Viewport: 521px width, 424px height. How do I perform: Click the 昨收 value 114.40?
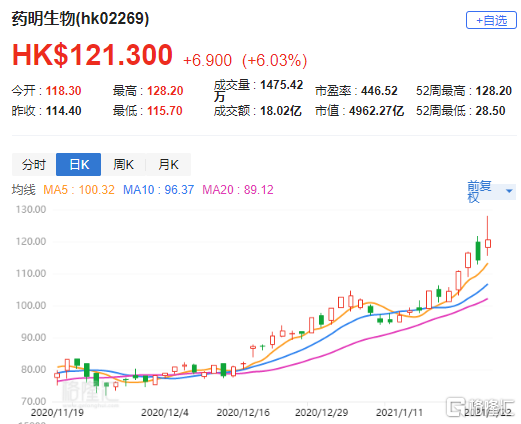pos(63,111)
